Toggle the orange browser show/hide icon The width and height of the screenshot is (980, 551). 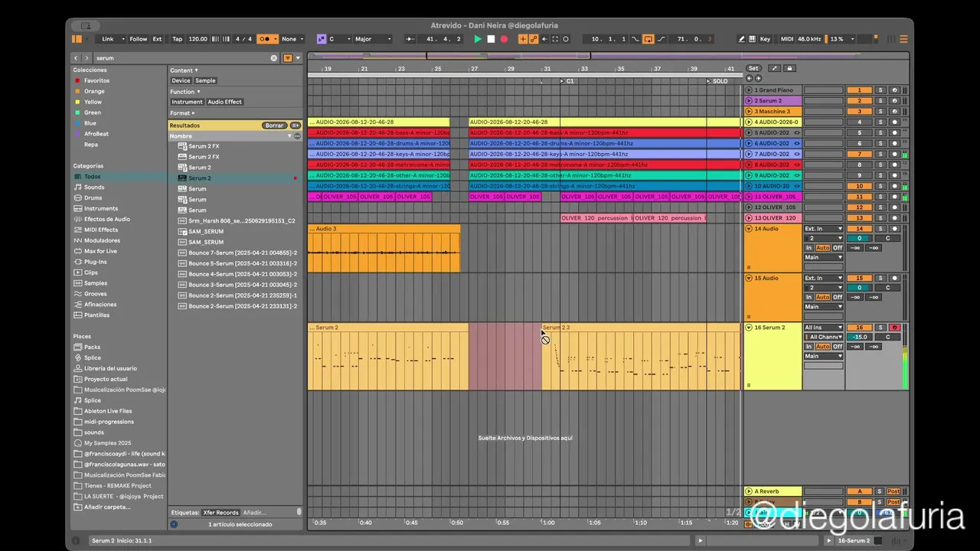click(x=77, y=39)
